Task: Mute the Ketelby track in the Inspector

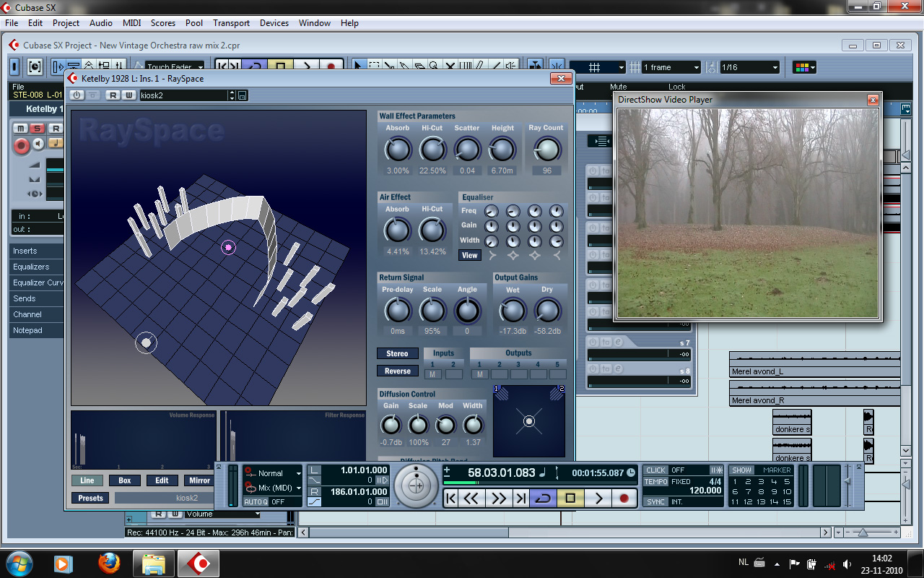Action: 21,129
